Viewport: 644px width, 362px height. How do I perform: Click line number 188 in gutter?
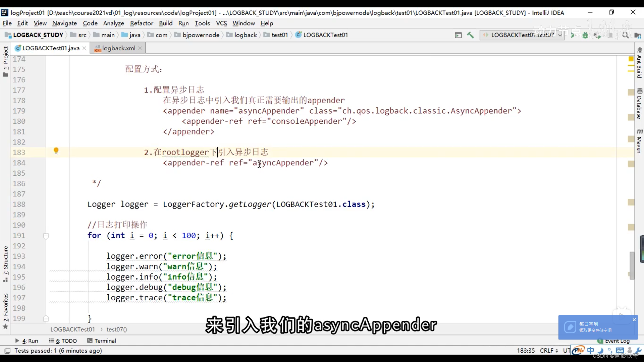(x=19, y=204)
